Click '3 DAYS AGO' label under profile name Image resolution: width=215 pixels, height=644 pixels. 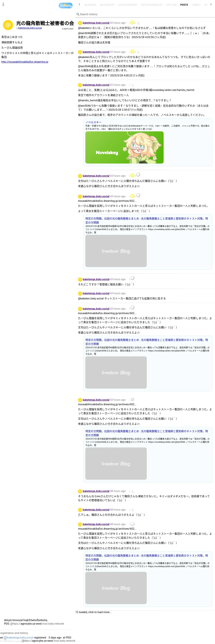pos(68,29)
